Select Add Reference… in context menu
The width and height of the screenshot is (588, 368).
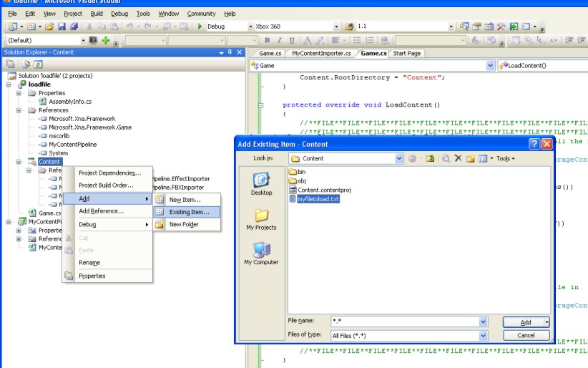click(102, 211)
